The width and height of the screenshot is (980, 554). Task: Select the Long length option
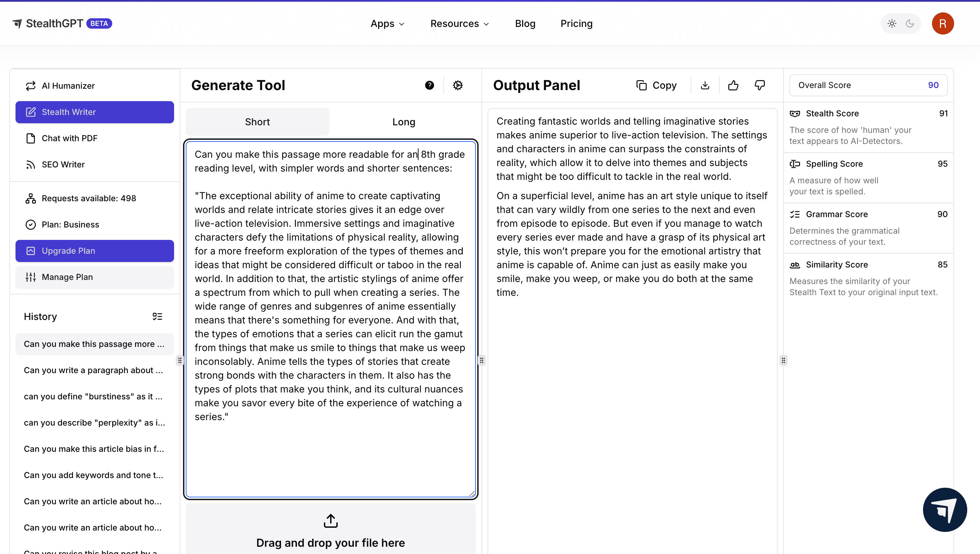click(403, 122)
